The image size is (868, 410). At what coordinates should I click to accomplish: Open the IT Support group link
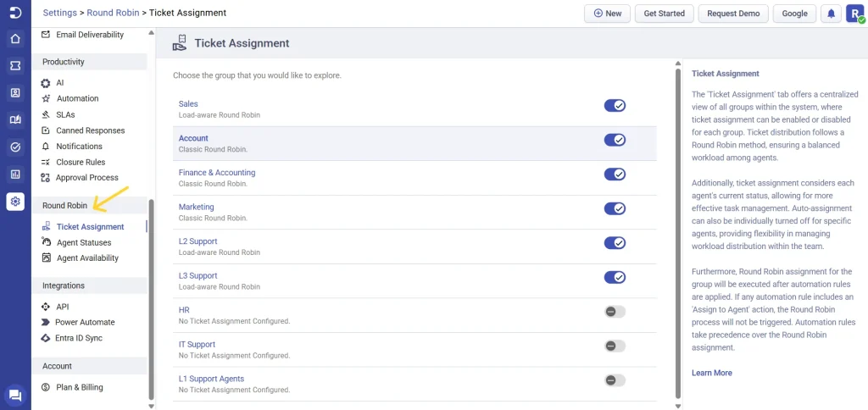pos(197,344)
